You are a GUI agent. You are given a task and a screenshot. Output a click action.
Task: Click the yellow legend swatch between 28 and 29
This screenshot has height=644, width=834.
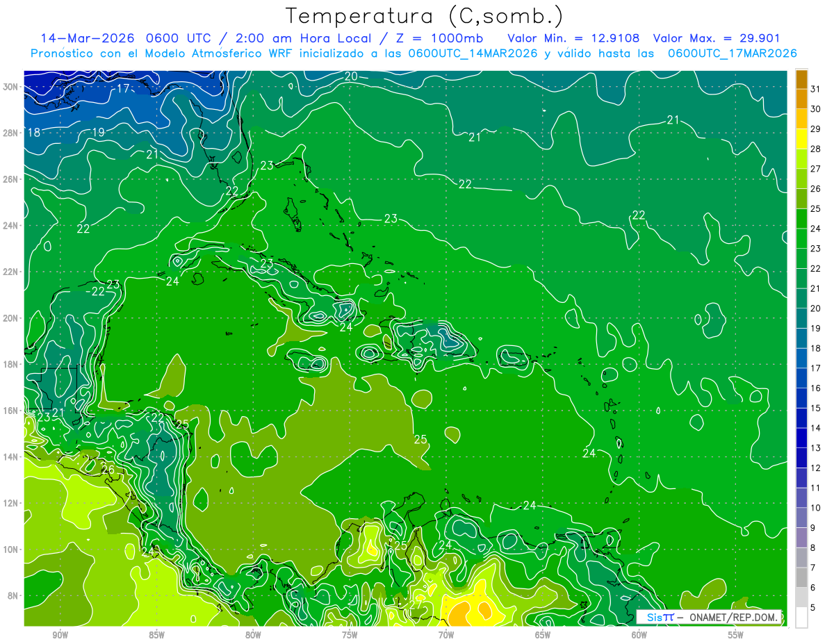pyautogui.click(x=801, y=139)
